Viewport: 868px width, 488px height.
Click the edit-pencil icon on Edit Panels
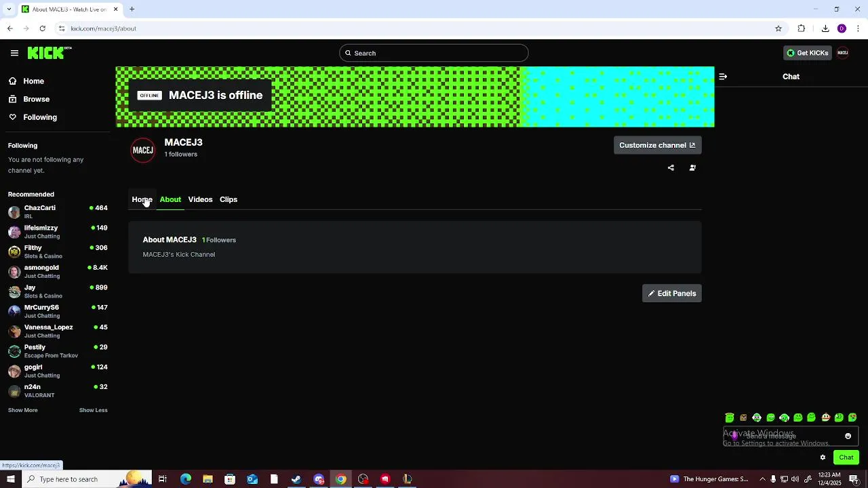point(652,293)
